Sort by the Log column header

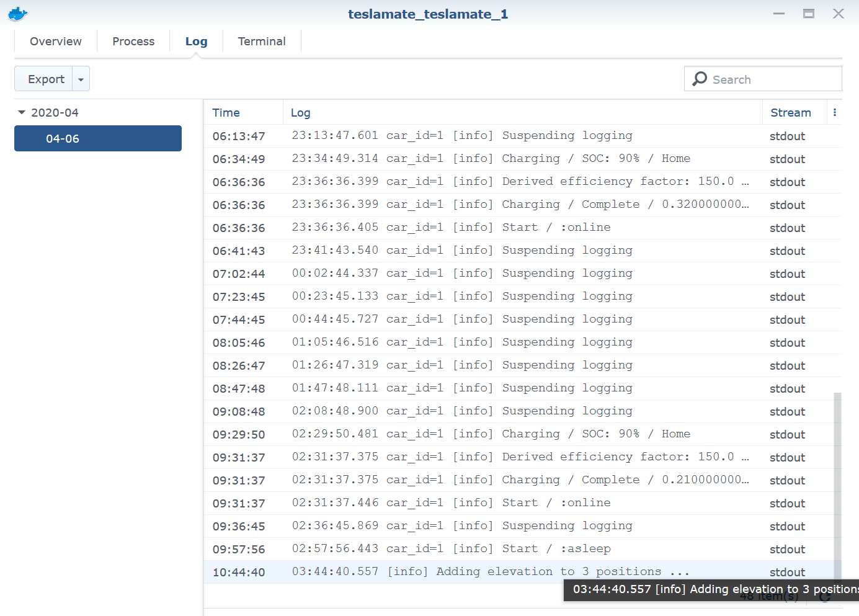pos(523,112)
